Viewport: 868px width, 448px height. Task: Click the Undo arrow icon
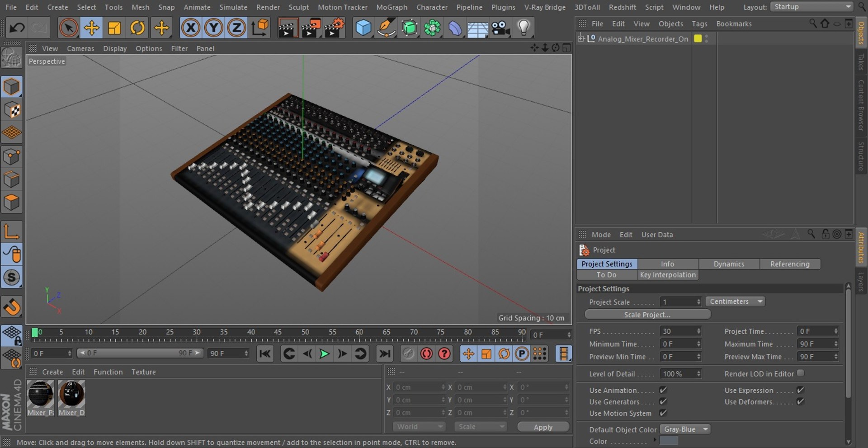pos(17,28)
